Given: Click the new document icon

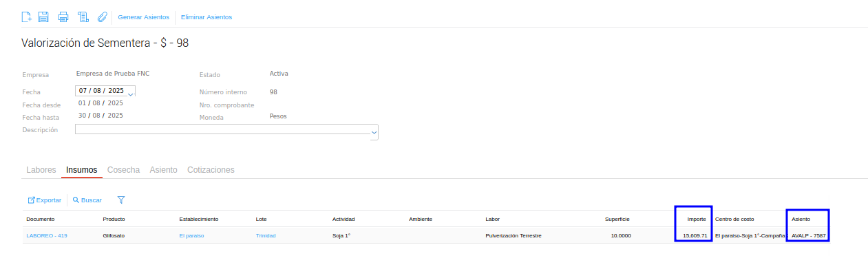Looking at the screenshot, I should click(27, 17).
